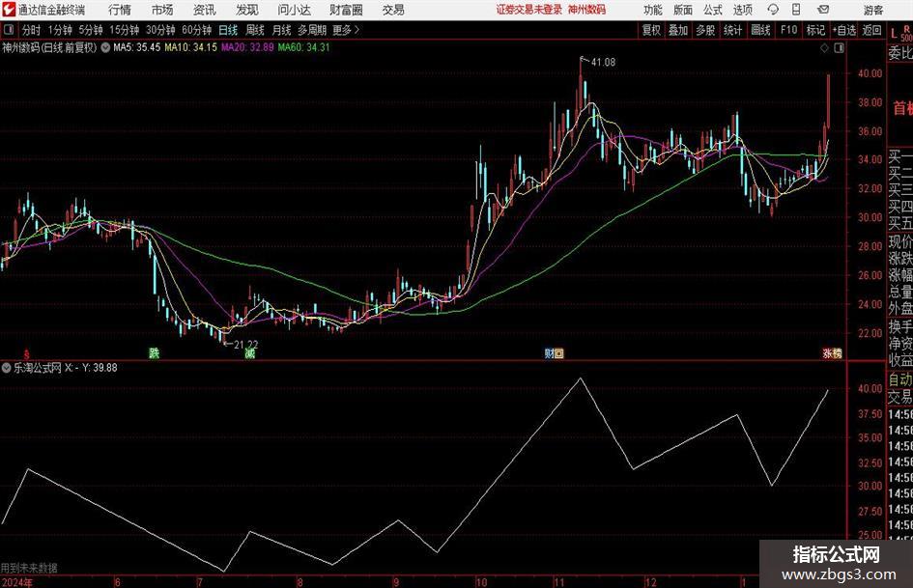Screen dimensions: 913x588
Task: Expand 更多 periods chevron
Action: click(357, 30)
